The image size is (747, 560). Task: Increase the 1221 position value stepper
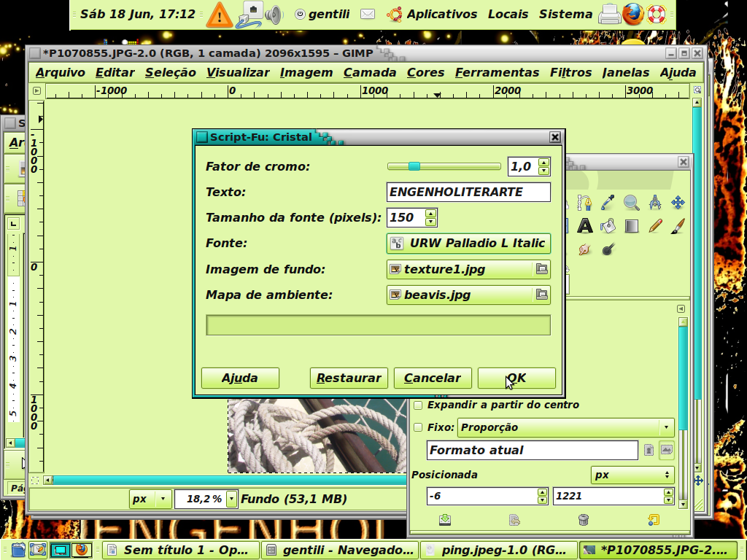point(668,492)
